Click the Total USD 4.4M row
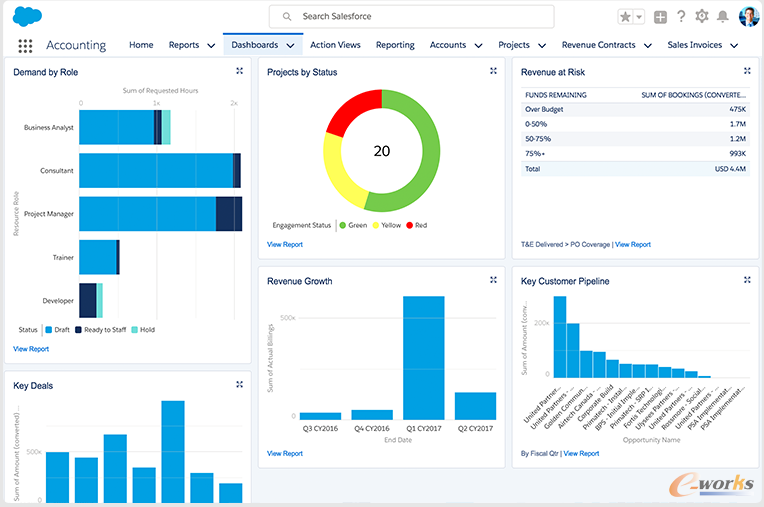 coord(635,169)
